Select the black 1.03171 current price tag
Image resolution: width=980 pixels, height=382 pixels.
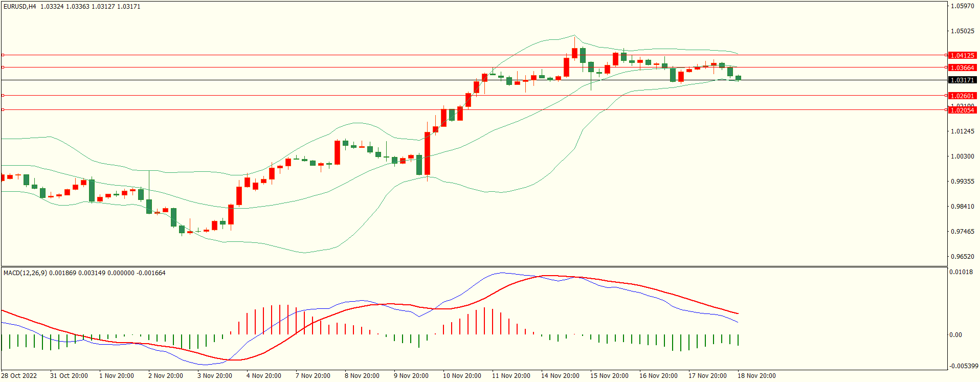coord(962,80)
